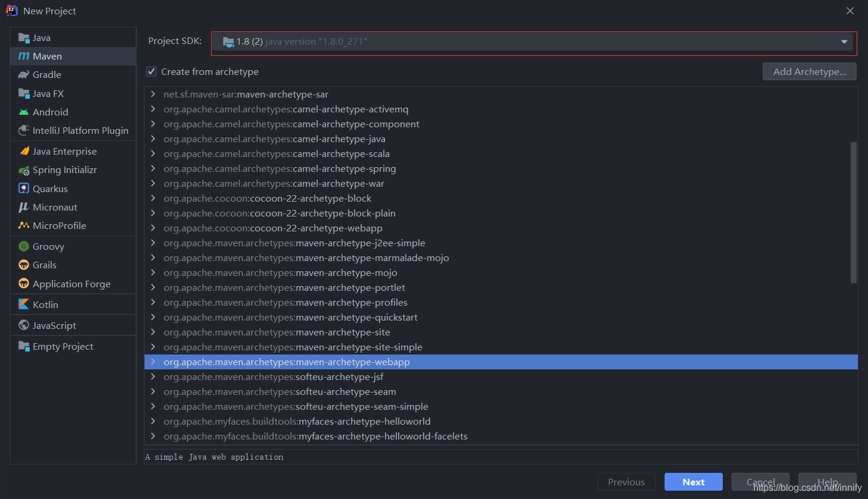Click the Next button
Image resolution: width=868 pixels, height=499 pixels.
point(694,482)
